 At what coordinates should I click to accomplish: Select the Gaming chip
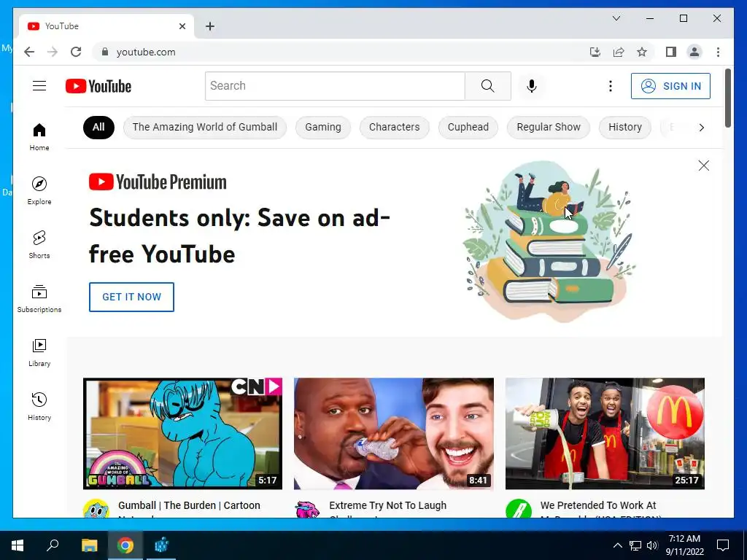[x=323, y=127]
